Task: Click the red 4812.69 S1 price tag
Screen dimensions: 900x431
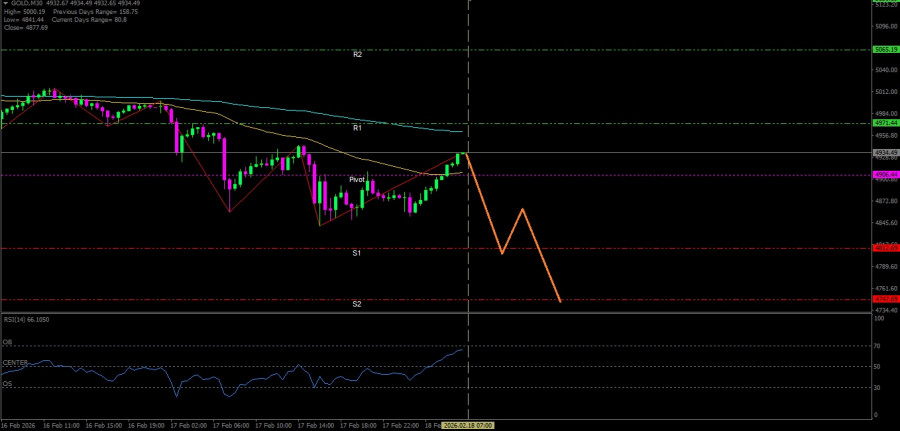Action: [x=885, y=248]
